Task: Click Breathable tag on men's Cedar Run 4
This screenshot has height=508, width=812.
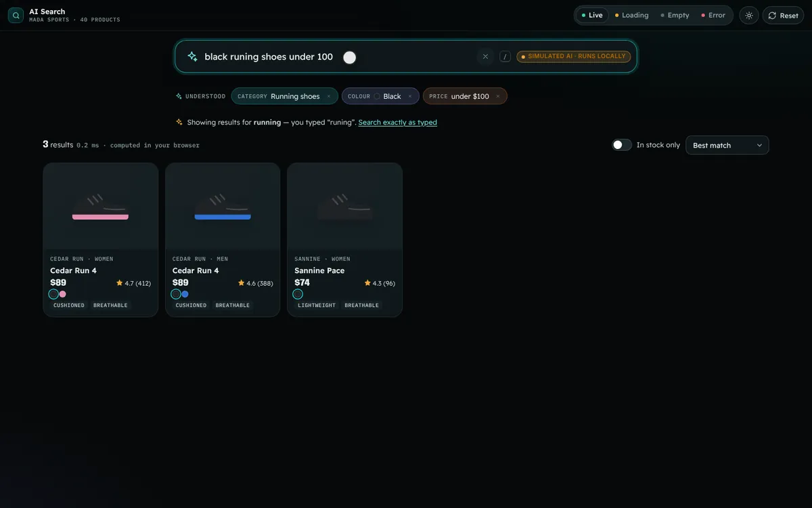Action: pyautogui.click(x=233, y=305)
